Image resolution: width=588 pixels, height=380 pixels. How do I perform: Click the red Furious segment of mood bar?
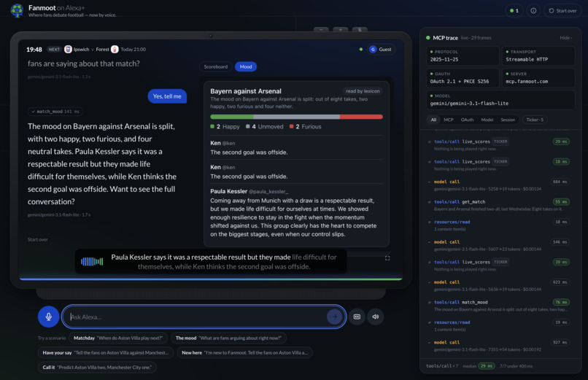(x=361, y=117)
